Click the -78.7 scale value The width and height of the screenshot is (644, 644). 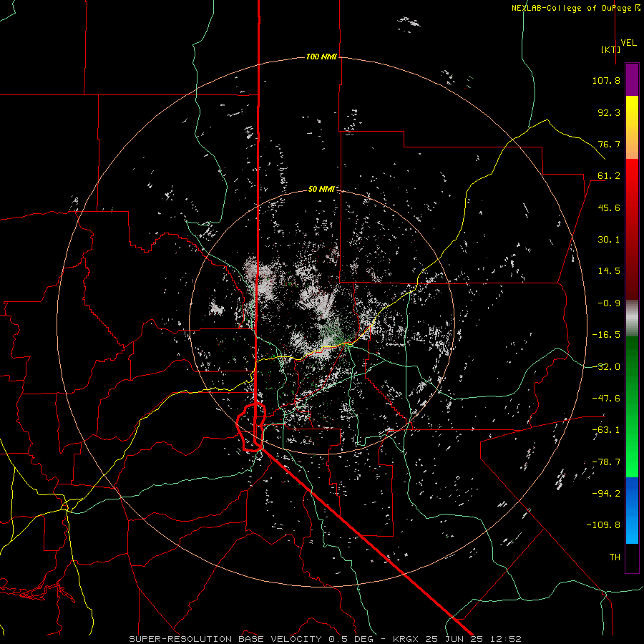pyautogui.click(x=606, y=462)
